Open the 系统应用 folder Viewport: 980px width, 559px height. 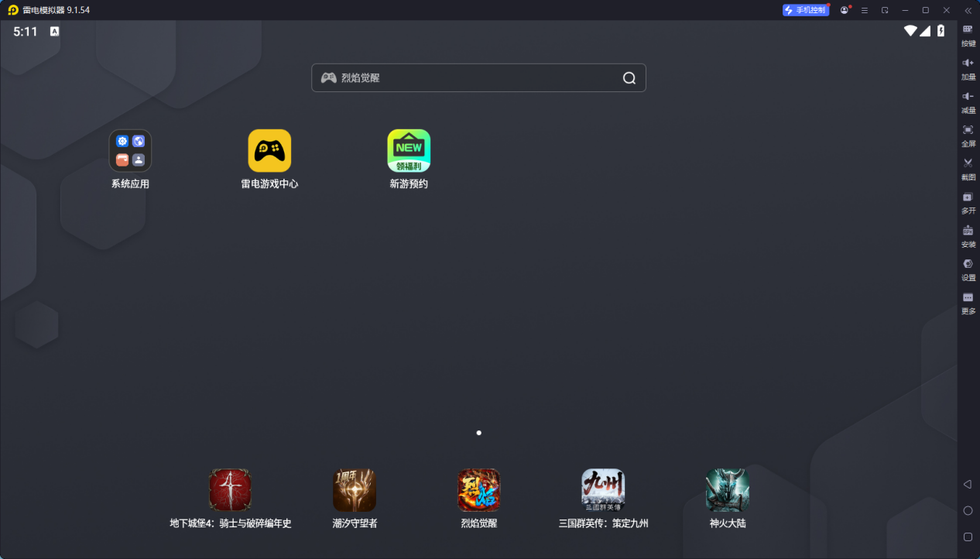pos(130,151)
